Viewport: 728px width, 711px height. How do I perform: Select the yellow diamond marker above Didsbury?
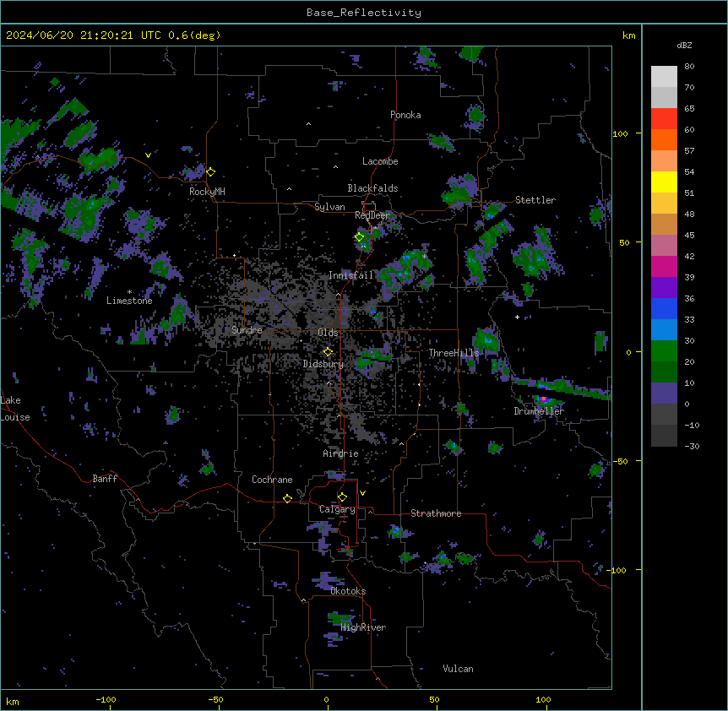329,352
